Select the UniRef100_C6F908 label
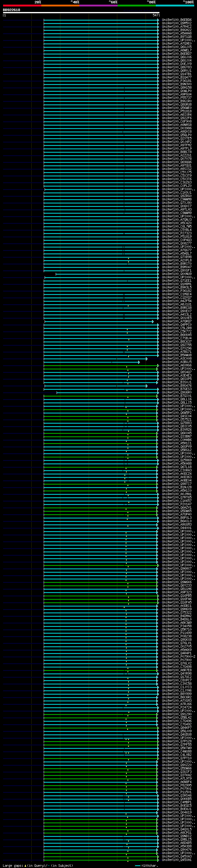The image size is (197, 868). [176, 122]
